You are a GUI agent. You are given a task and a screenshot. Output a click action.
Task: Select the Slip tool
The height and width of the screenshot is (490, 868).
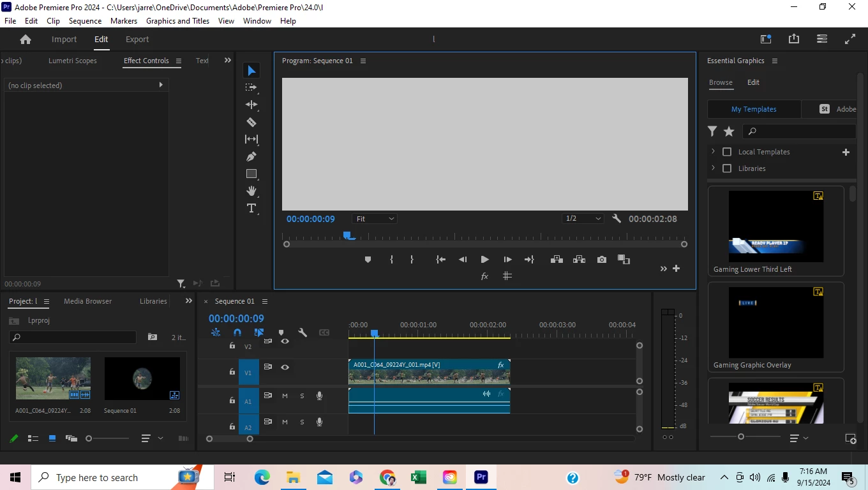pos(251,139)
